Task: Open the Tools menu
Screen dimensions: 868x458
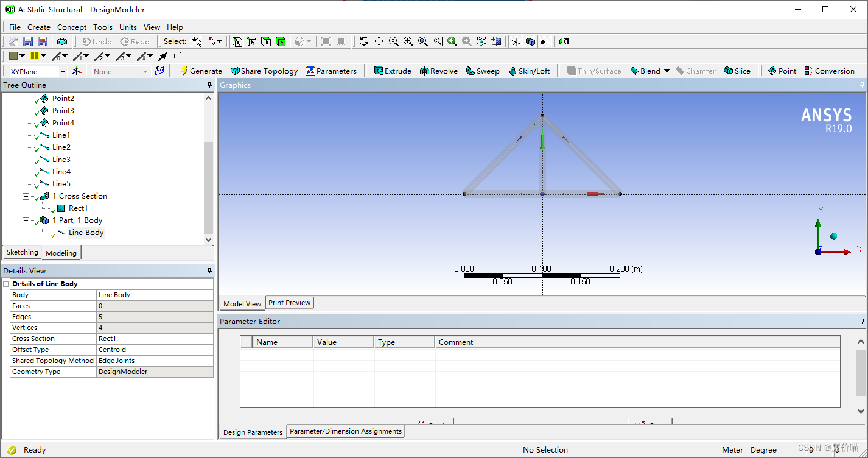Action: (103, 27)
